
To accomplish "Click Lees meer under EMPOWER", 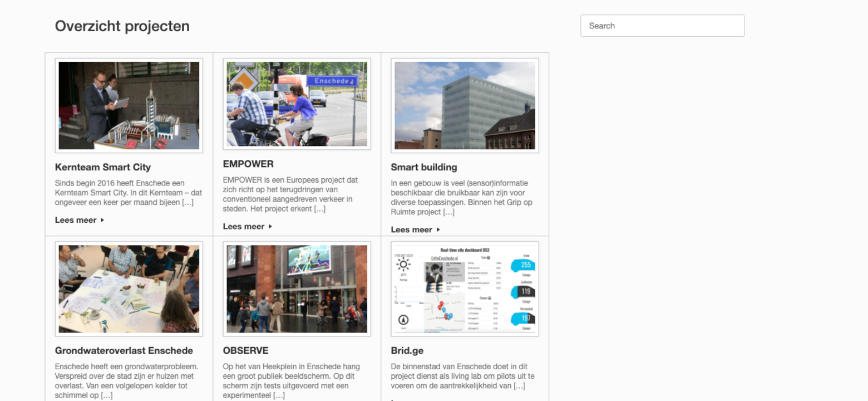I will [244, 226].
